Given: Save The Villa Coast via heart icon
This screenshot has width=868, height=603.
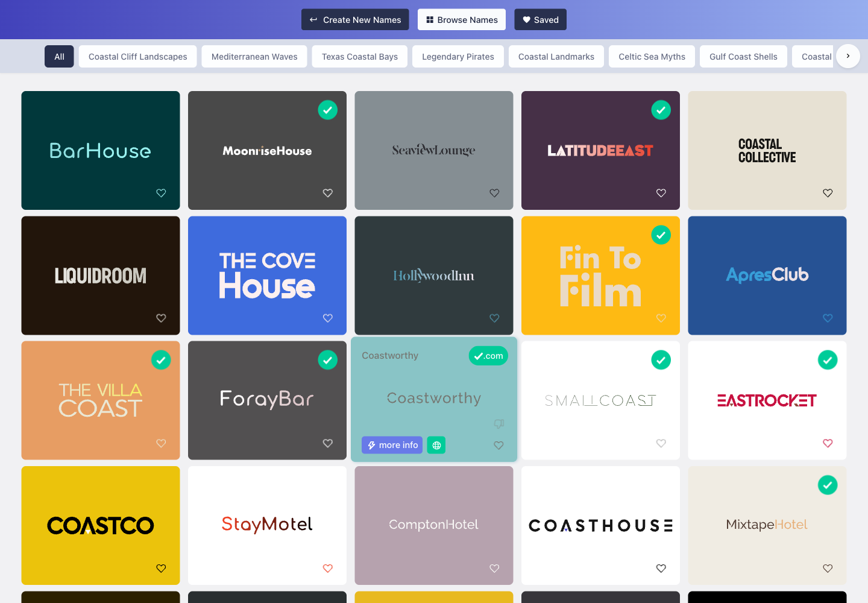Looking at the screenshot, I should pos(161,443).
